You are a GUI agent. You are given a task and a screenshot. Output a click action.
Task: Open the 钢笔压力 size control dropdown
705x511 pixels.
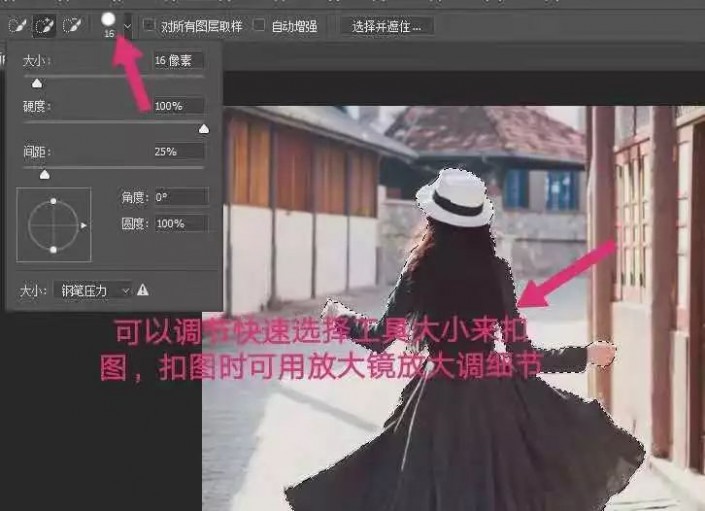tap(93, 290)
